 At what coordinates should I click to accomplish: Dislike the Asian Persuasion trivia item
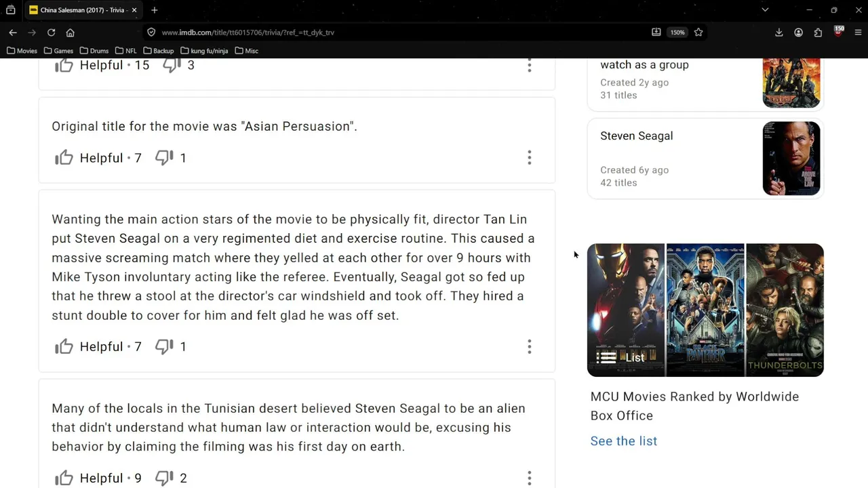[164, 158]
